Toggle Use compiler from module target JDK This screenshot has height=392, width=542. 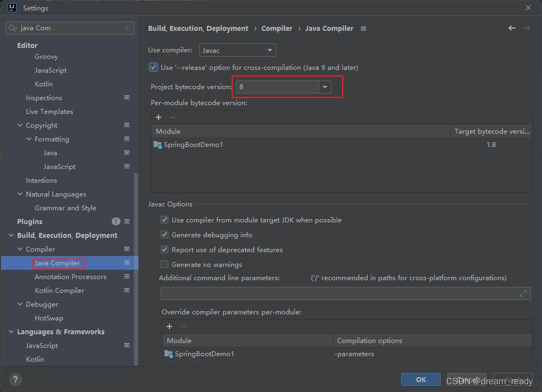(x=165, y=220)
